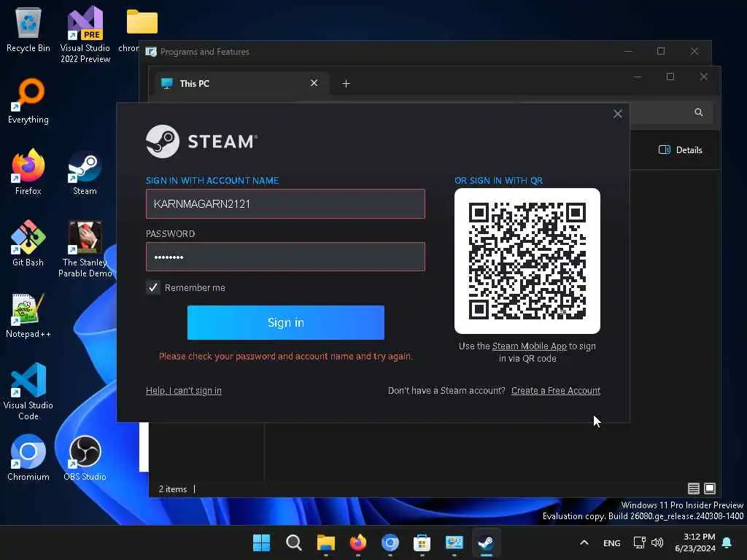Launch Firefox from the desktop
This screenshot has height=560, width=747.
(28, 172)
